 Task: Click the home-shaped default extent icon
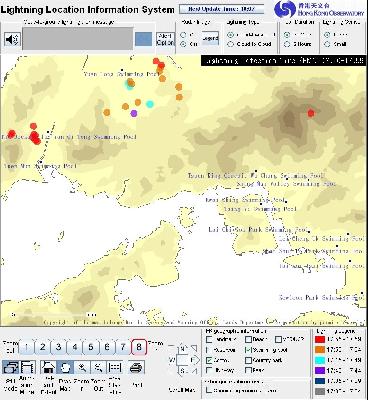48,367
